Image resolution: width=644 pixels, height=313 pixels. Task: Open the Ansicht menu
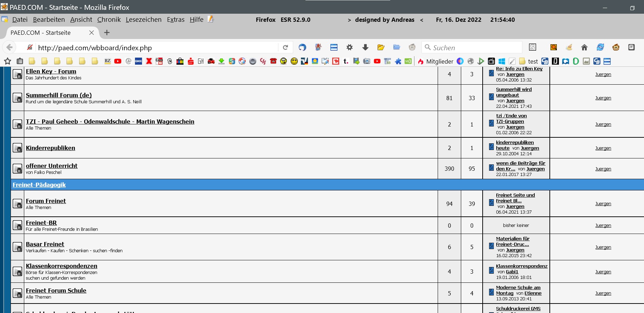pyautogui.click(x=81, y=20)
